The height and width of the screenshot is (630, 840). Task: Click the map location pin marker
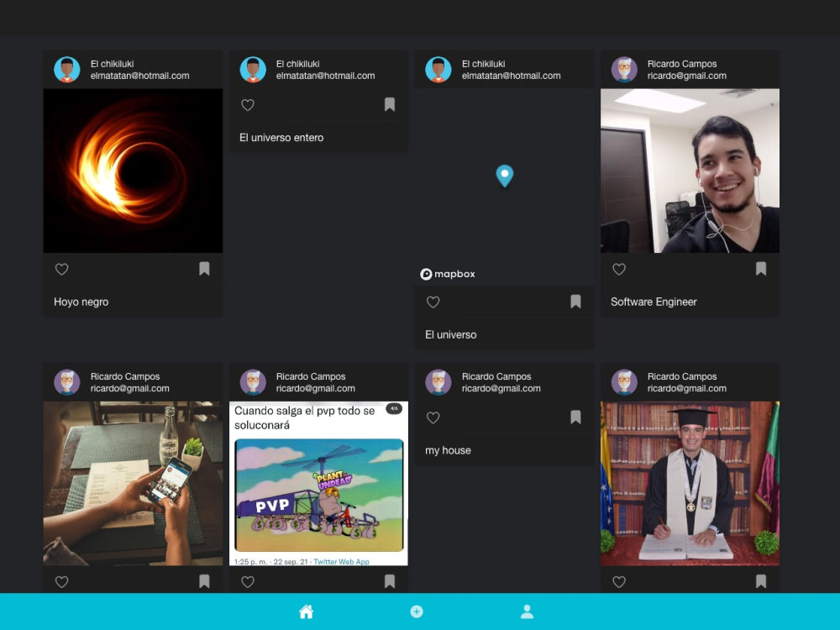[505, 176]
